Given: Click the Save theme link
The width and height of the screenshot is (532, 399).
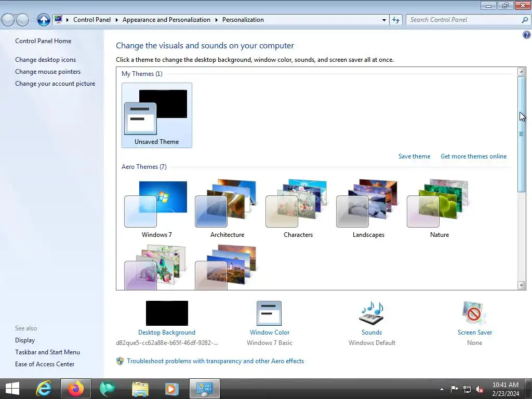Looking at the screenshot, I should (414, 156).
